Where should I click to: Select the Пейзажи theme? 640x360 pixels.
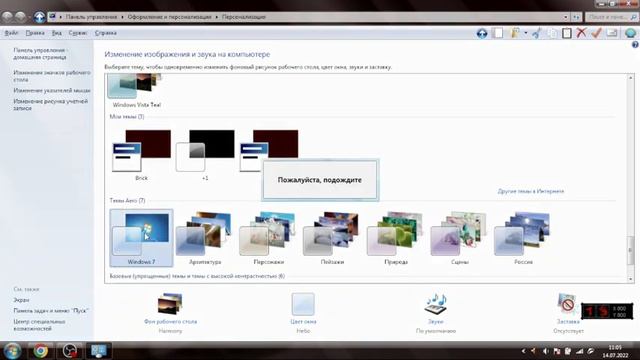[x=332, y=238]
